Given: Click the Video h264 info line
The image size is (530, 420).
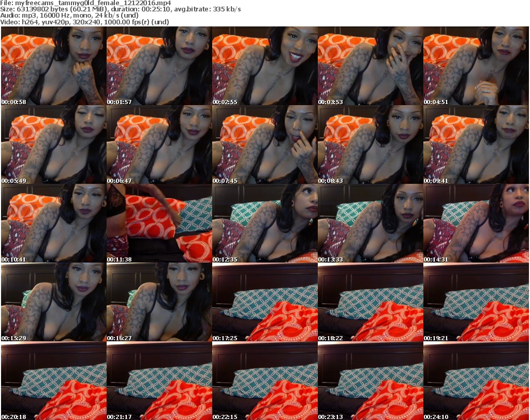Looking at the screenshot, I should [84, 22].
